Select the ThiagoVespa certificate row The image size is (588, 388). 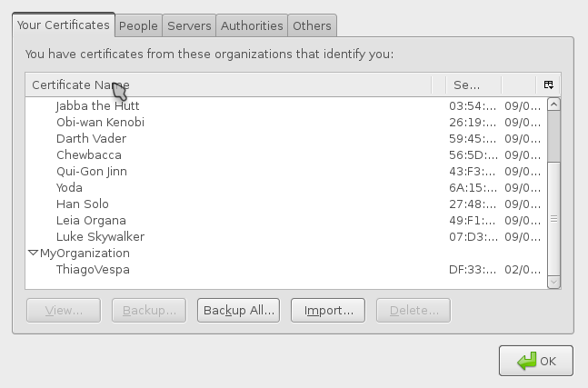pos(285,270)
